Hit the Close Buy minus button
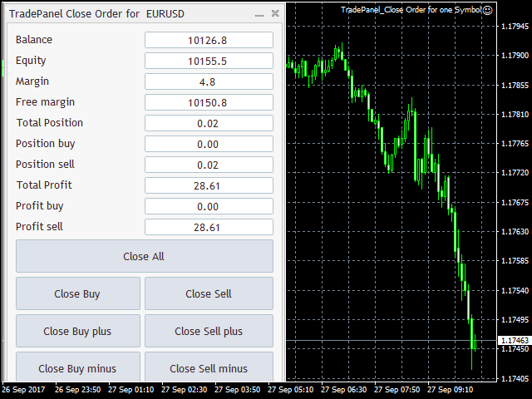The height and width of the screenshot is (399, 532). coord(77,368)
